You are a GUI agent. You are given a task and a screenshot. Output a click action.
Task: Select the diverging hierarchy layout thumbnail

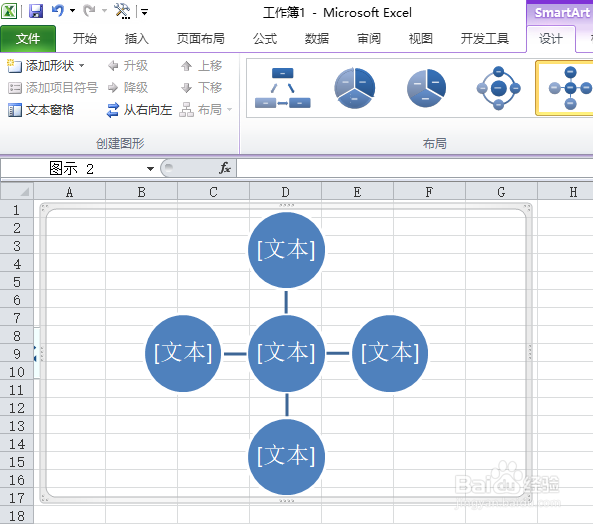tap(283, 88)
